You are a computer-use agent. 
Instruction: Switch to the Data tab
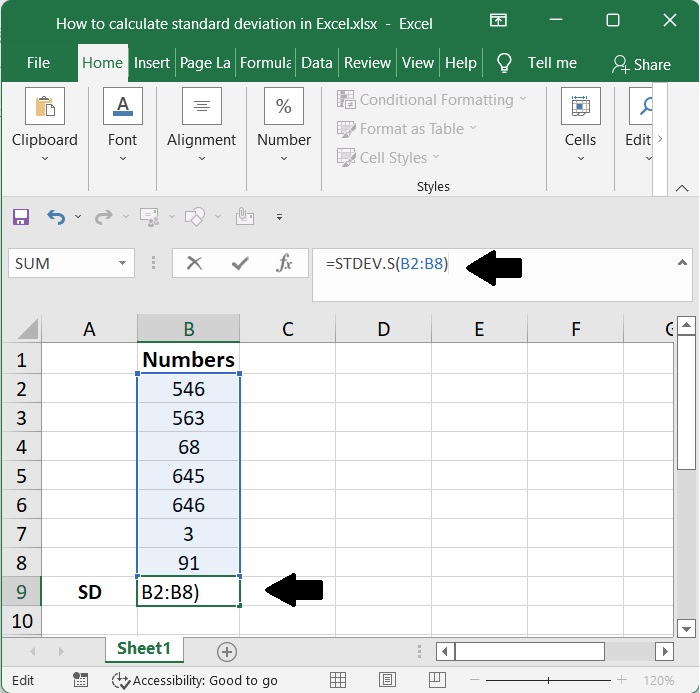point(317,63)
